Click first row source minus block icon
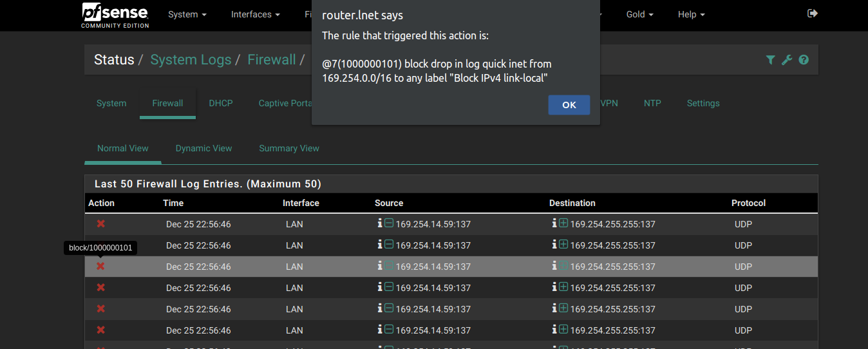The height and width of the screenshot is (349, 868). click(389, 223)
